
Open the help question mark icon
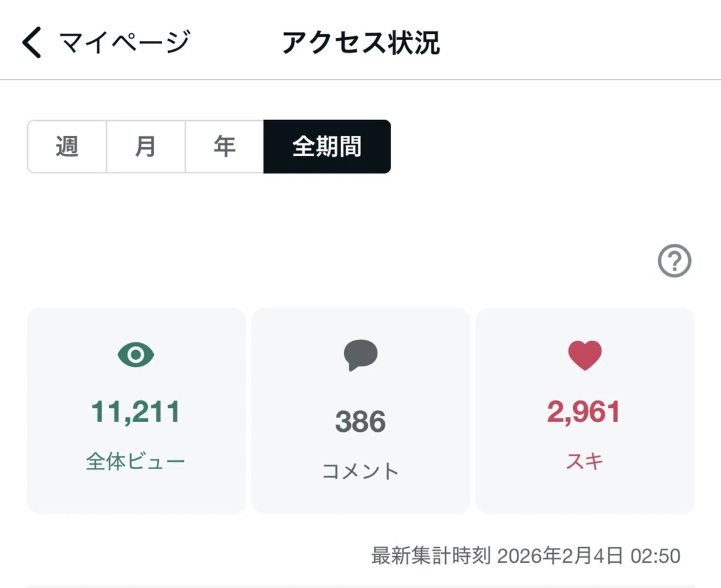675,261
